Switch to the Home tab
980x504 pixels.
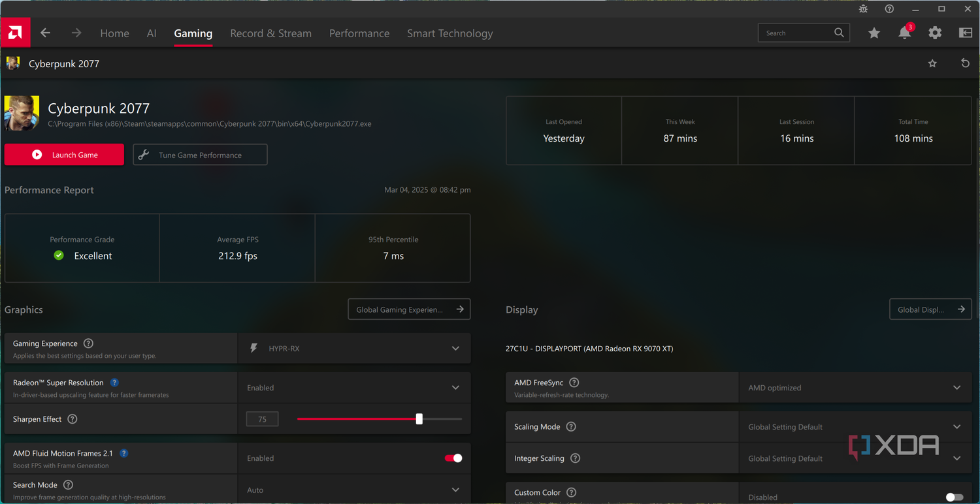click(114, 33)
